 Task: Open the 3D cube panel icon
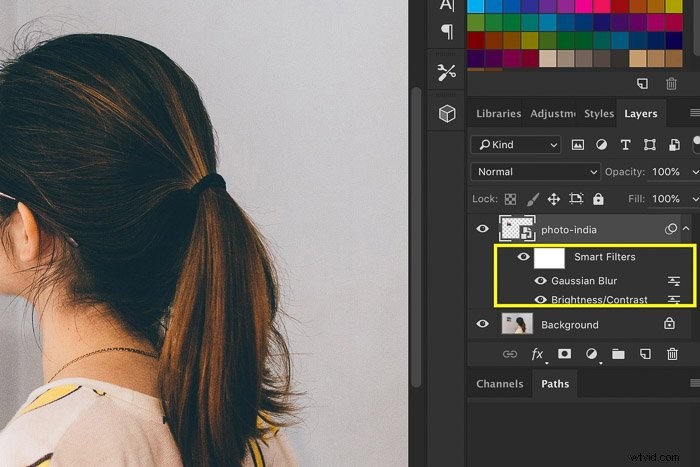click(447, 113)
